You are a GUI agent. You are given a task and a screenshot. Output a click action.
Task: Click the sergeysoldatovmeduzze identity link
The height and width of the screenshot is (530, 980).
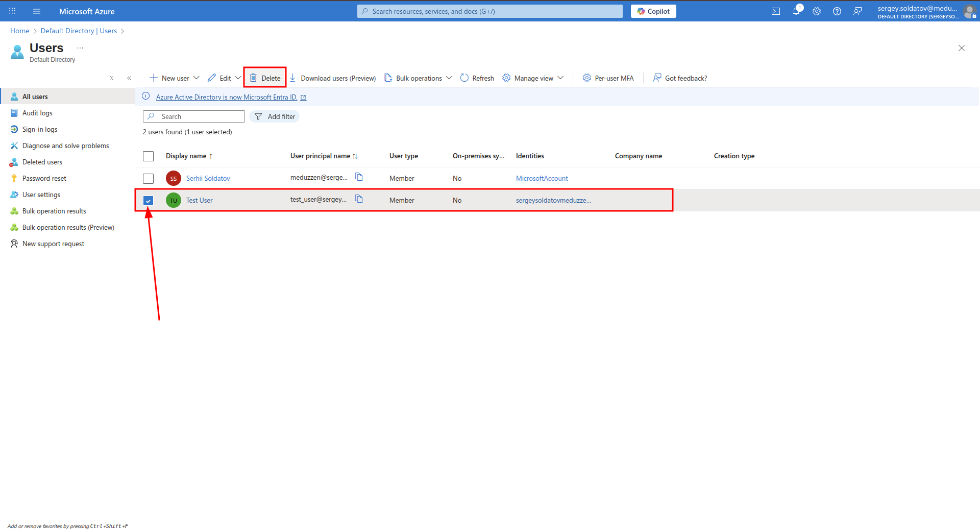(553, 200)
